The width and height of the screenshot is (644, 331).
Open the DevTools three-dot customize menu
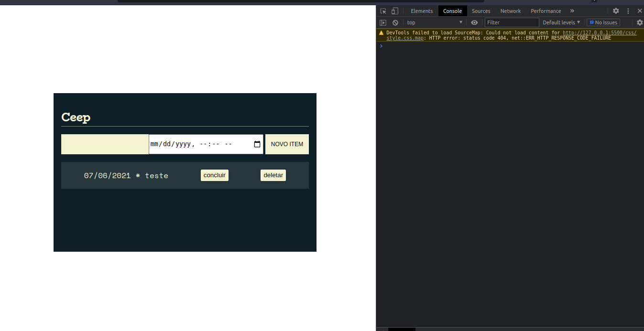628,11
